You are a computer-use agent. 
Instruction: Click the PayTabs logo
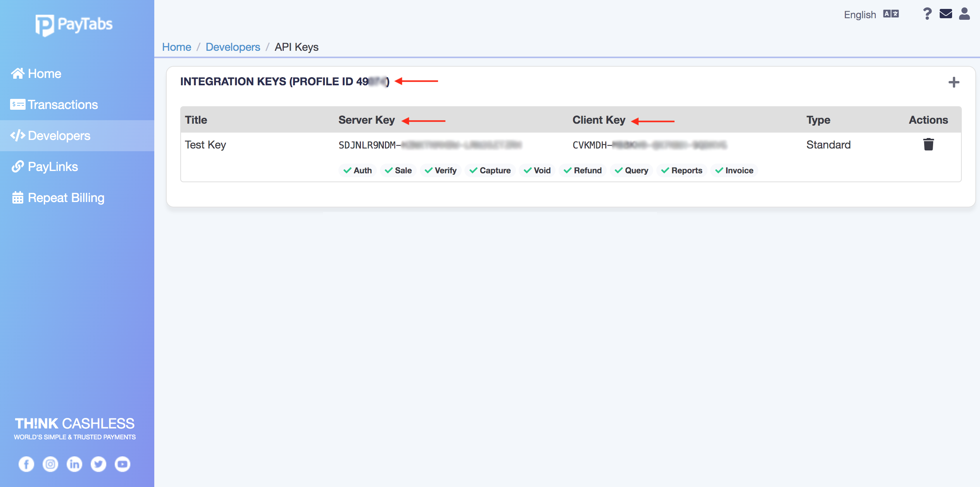[x=74, y=25]
